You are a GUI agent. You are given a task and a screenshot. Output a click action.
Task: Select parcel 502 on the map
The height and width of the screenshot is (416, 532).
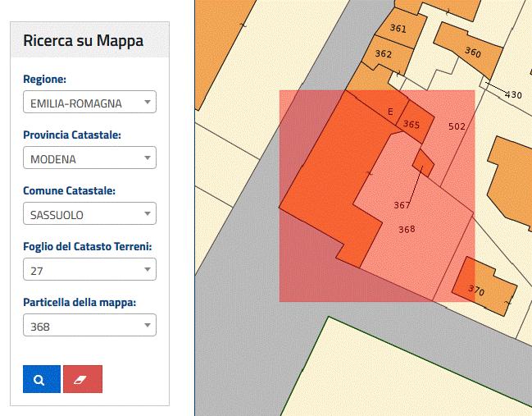(457, 126)
